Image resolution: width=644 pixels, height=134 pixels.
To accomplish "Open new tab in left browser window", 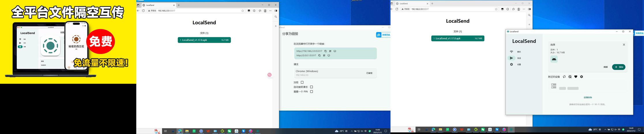I will 179,5.
